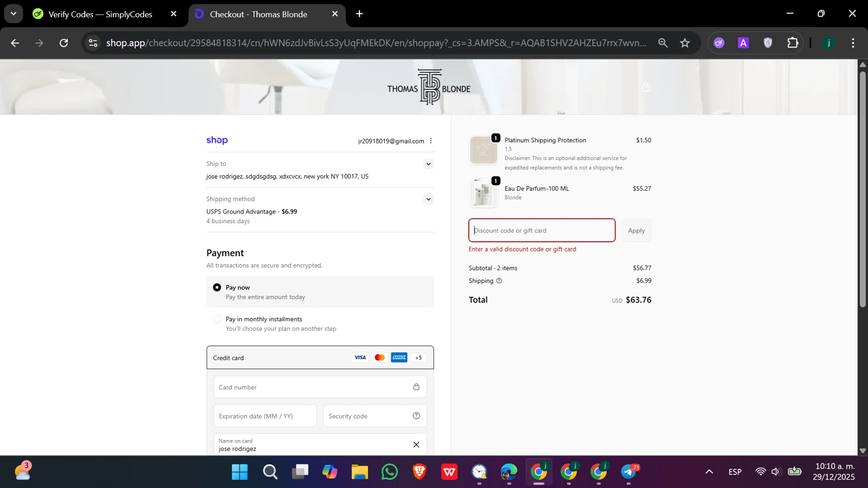868x488 pixels.
Task: Open Windows taskbar Search
Action: pos(270,472)
